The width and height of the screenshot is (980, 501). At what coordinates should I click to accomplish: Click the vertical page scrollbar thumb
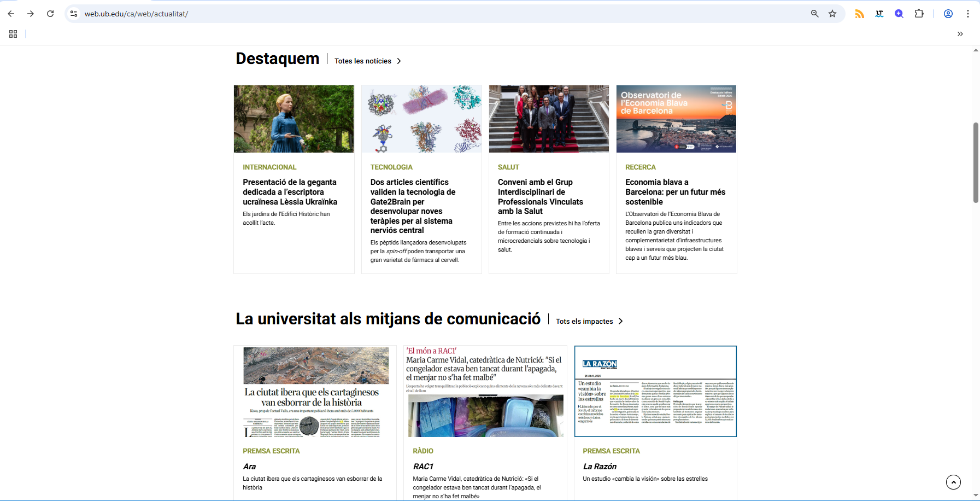[x=976, y=162]
